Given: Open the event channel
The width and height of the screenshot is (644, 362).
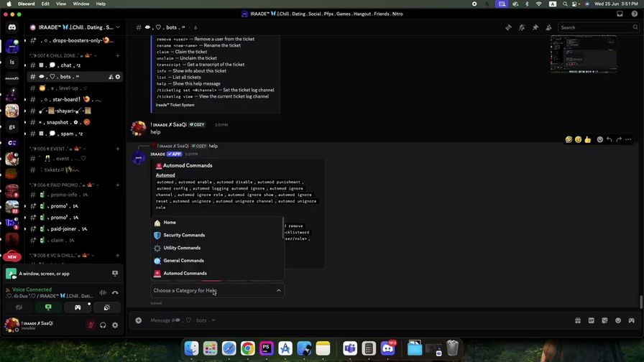Looking at the screenshot, I should (x=75, y=159).
